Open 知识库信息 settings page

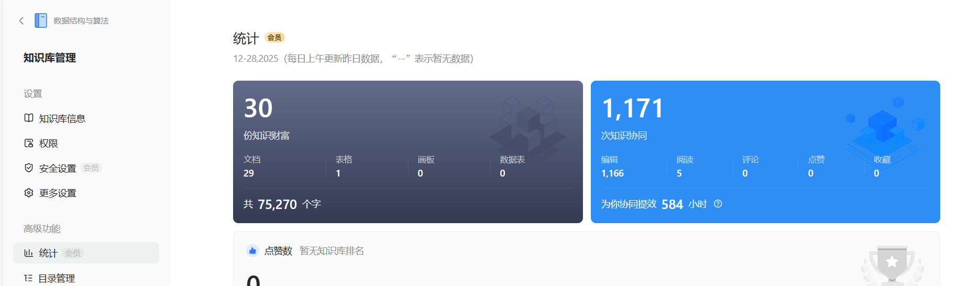[x=62, y=119]
